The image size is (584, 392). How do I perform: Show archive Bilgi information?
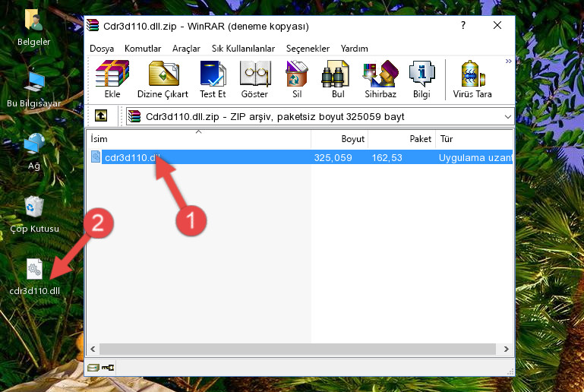tap(421, 79)
